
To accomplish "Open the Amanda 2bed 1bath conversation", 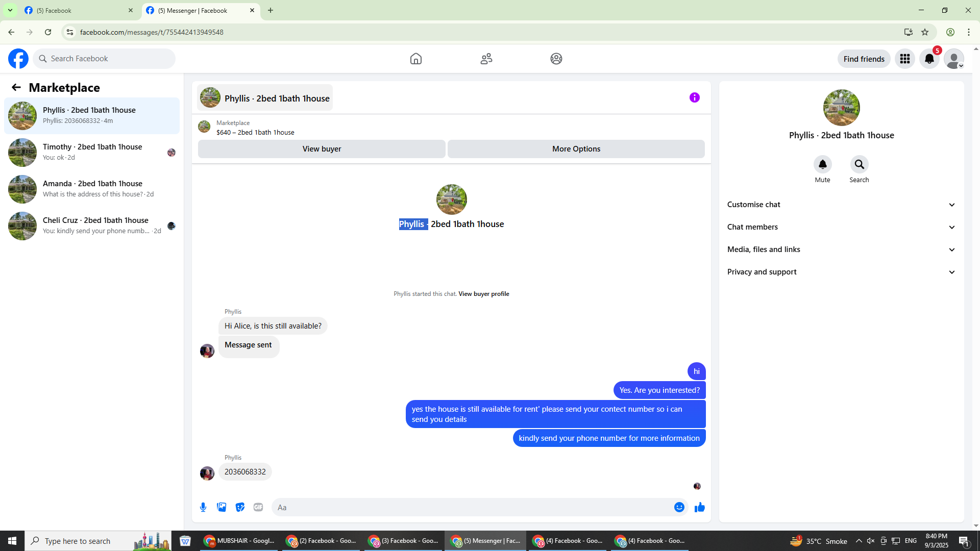I will pyautogui.click(x=92, y=189).
